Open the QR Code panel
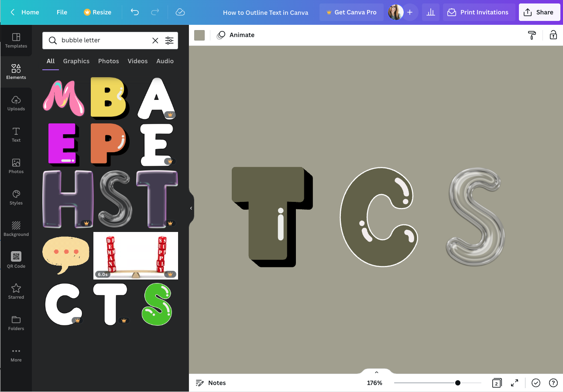The height and width of the screenshot is (392, 563). click(x=16, y=259)
